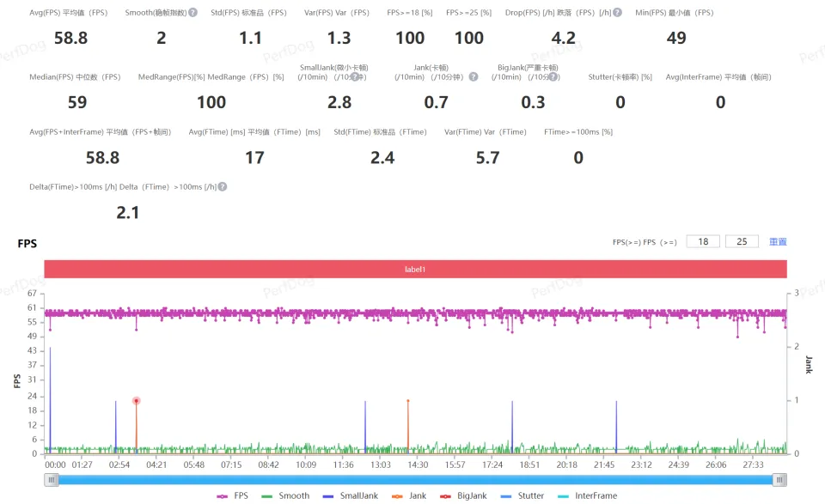This screenshot has height=504, width=825.
Task: Click highlighted red Jank marker on chart
Action: [x=136, y=401]
